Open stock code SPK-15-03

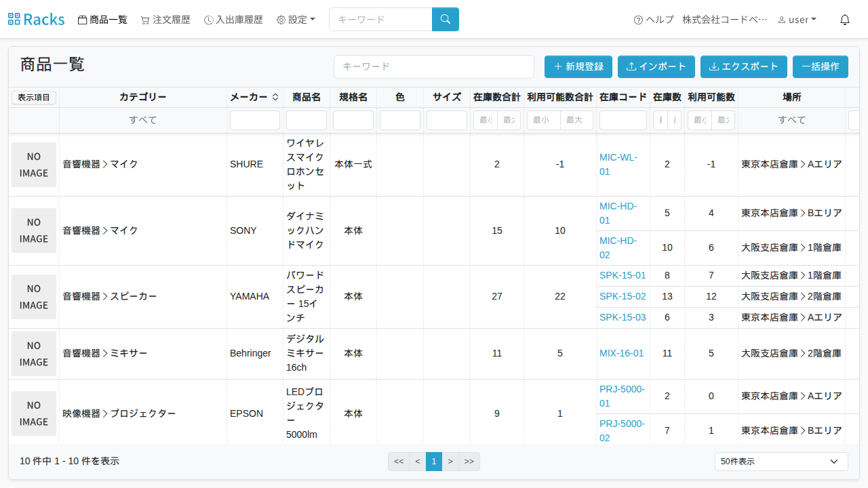pos(623,318)
